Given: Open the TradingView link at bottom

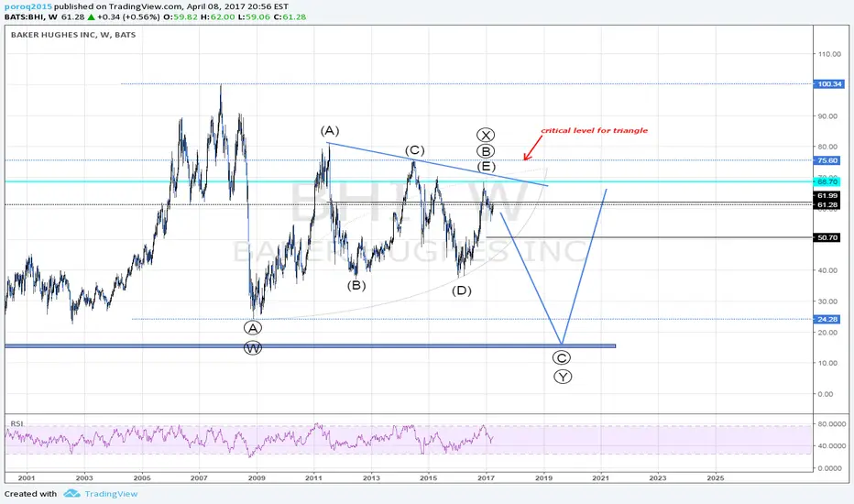Looking at the screenshot, I should click(111, 494).
